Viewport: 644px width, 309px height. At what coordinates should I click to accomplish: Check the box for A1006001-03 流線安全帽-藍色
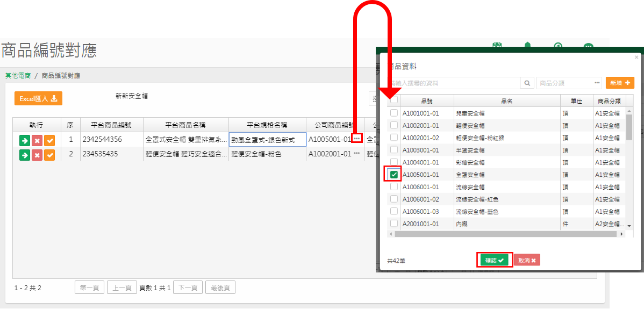[394, 211]
